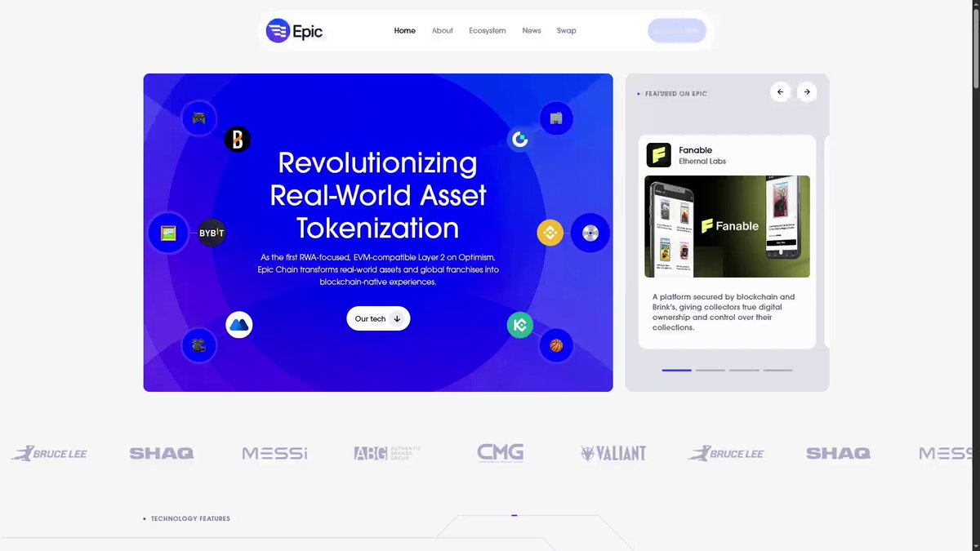The height and width of the screenshot is (551, 980).
Task: Click the faded pill button beside Swap
Action: 677,31
